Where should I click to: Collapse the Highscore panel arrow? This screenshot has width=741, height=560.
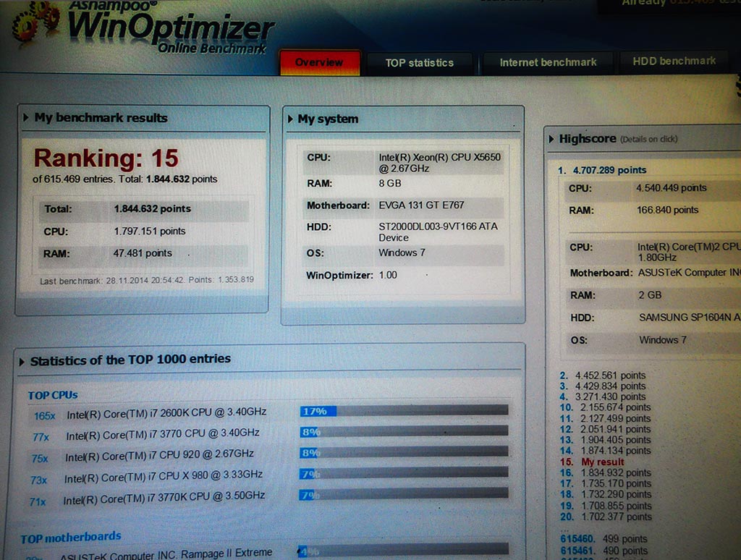click(x=551, y=139)
